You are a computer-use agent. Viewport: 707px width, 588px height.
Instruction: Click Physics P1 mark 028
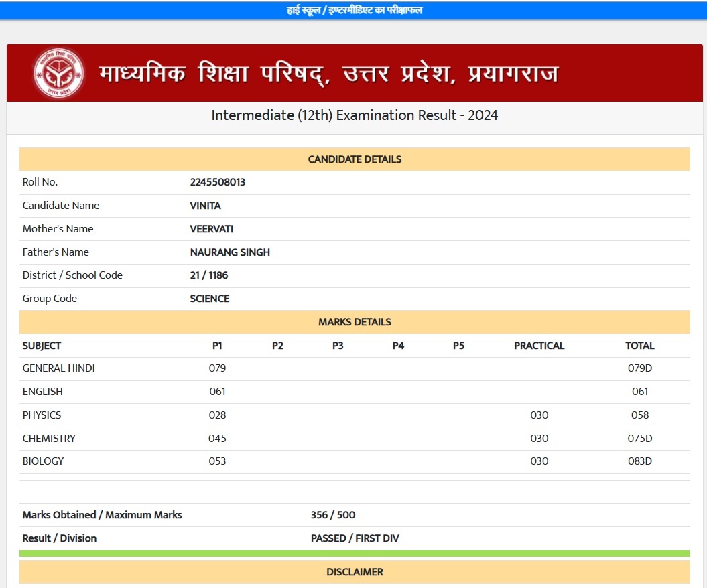[217, 415]
